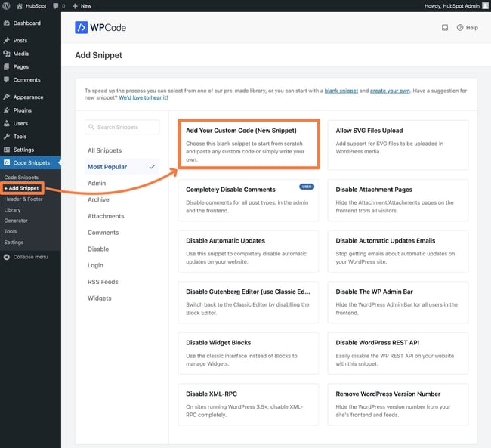Screen dimensions: 491x448
Task: Click the WPCode logo icon
Action: (x=82, y=28)
